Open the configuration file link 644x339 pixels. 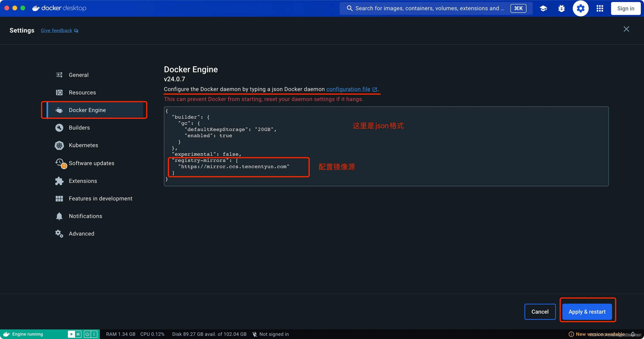[348, 89]
